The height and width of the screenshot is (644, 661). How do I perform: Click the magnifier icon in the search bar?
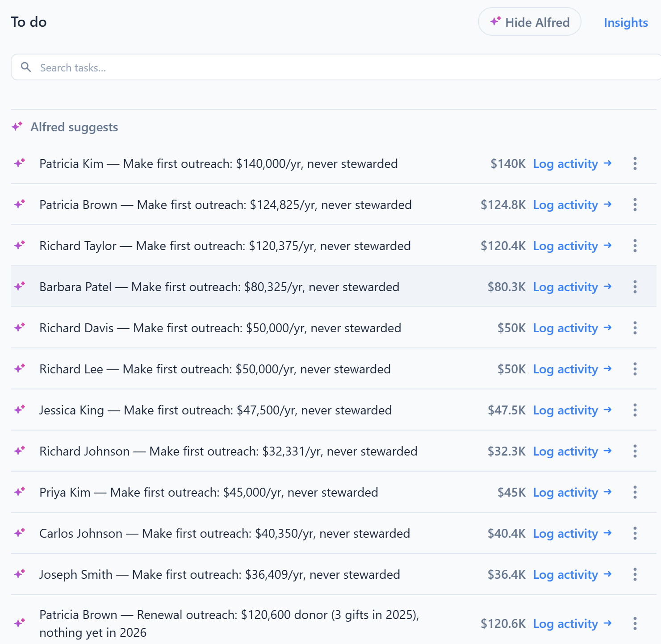(x=26, y=67)
